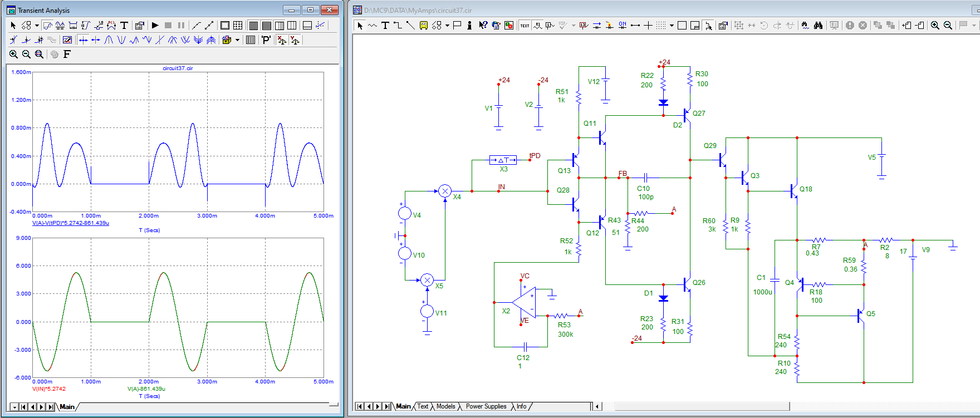Expand the graphics dropdown in Transient Analysis toolbar

[37, 26]
